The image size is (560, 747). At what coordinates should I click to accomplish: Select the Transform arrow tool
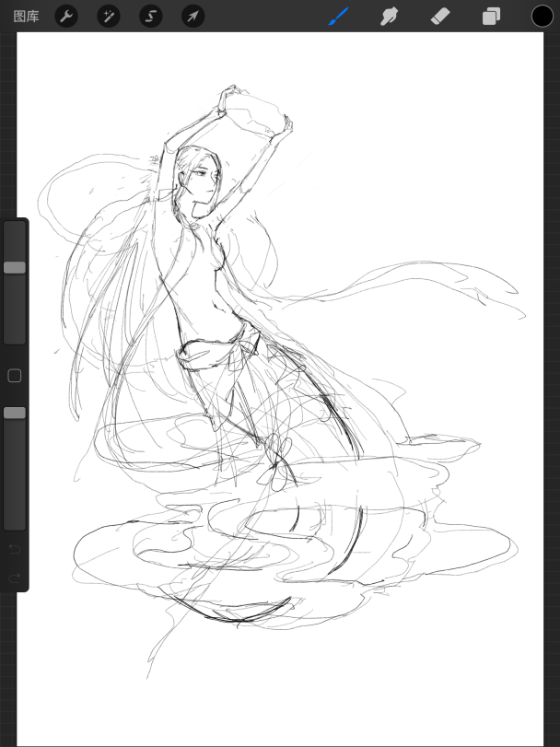point(192,17)
